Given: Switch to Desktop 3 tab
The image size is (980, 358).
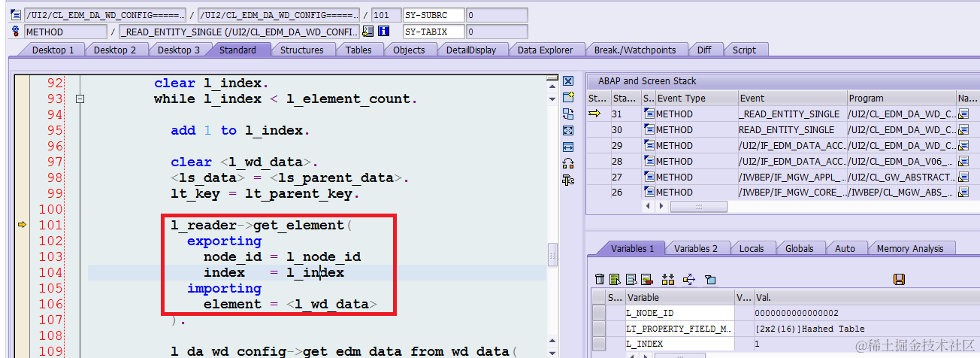Looking at the screenshot, I should pos(179,50).
